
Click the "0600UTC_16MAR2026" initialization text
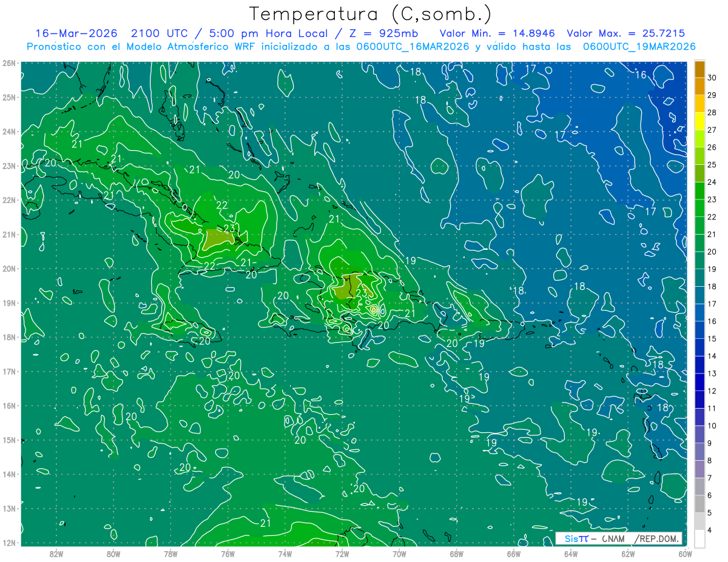click(414, 46)
